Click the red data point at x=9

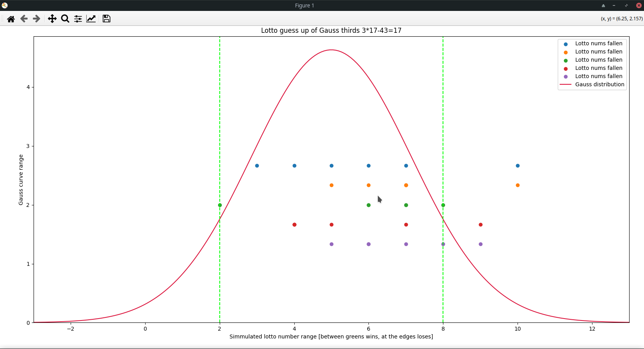click(x=480, y=225)
